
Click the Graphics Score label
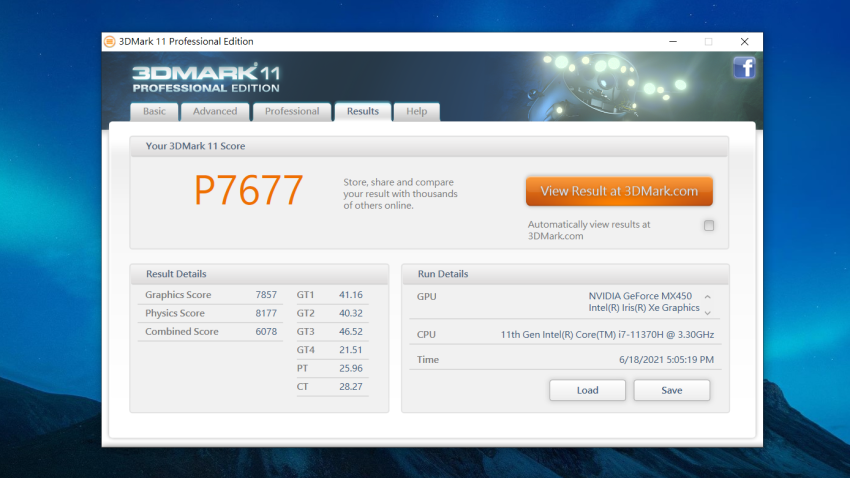178,295
